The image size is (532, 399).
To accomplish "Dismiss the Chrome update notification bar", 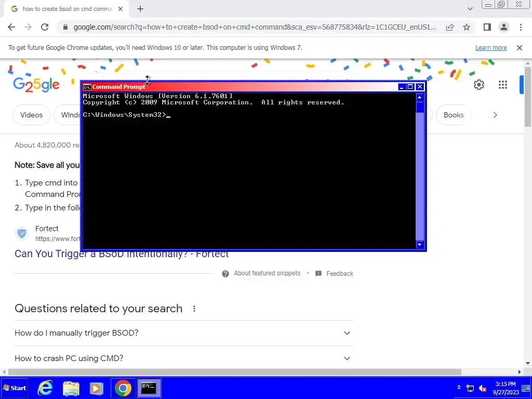I will 520,48.
